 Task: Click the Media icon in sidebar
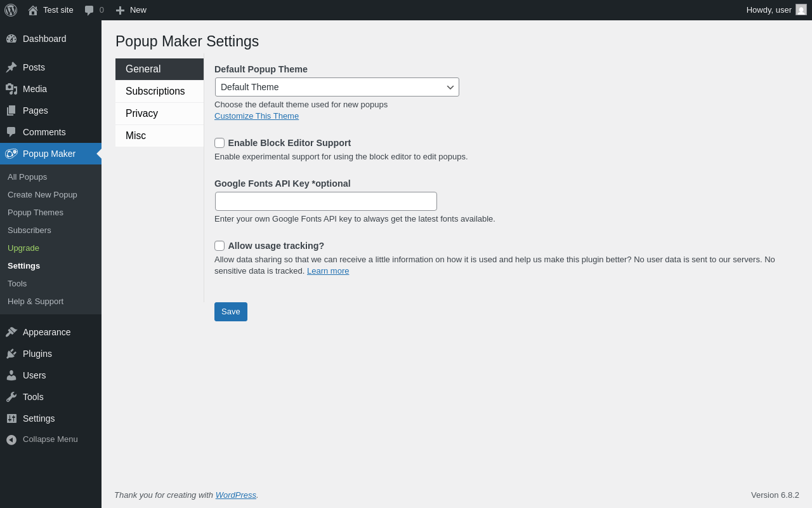11,89
